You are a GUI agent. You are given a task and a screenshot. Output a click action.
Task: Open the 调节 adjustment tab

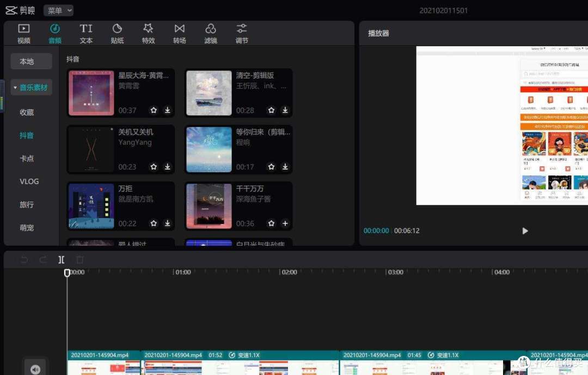242,33
